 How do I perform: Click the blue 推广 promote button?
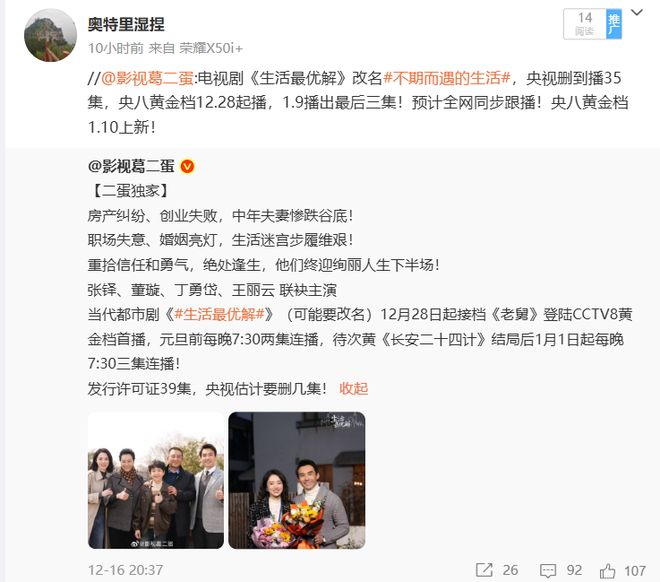(x=614, y=24)
